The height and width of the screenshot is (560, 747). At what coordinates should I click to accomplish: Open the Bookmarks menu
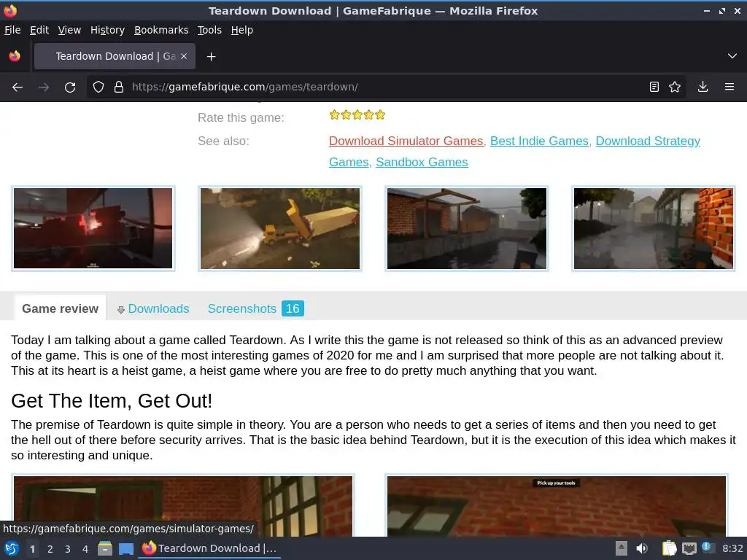click(161, 30)
